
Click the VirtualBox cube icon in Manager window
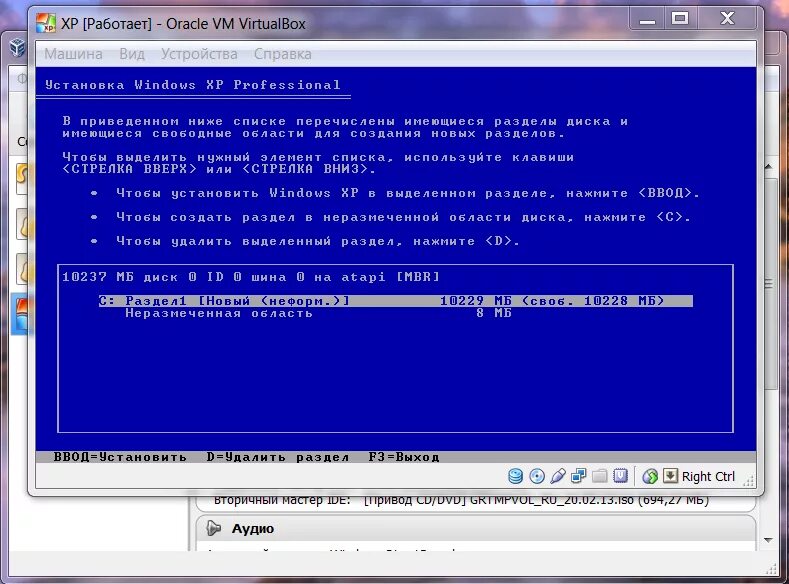click(18, 48)
